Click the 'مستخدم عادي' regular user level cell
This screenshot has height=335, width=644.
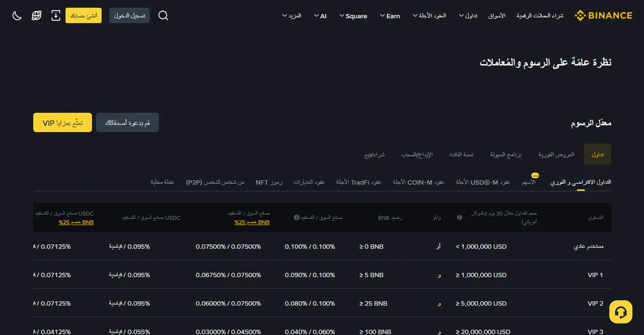click(589, 246)
